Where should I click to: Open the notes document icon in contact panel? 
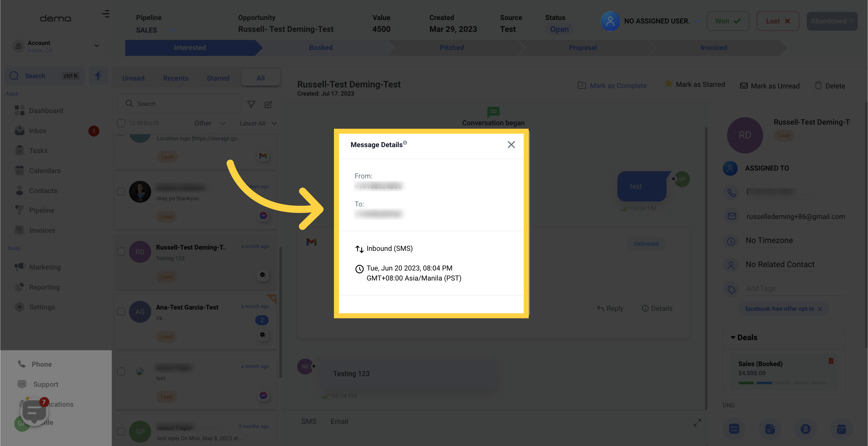click(770, 429)
